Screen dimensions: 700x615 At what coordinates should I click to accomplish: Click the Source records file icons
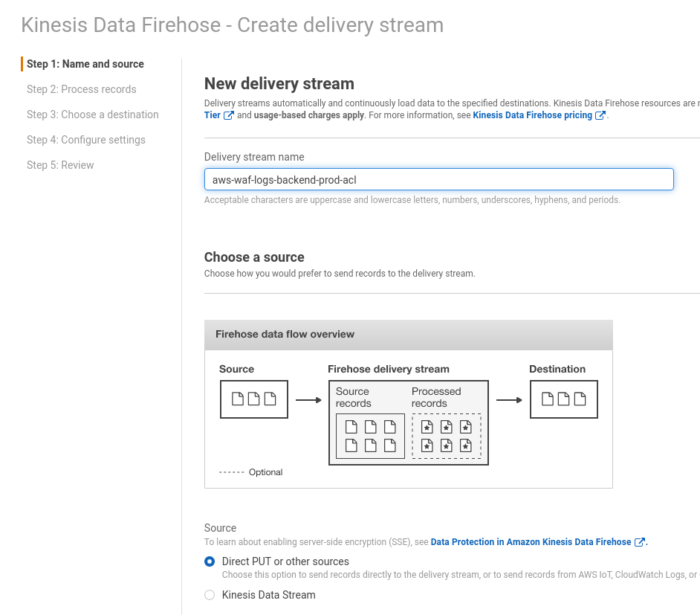coord(370,436)
